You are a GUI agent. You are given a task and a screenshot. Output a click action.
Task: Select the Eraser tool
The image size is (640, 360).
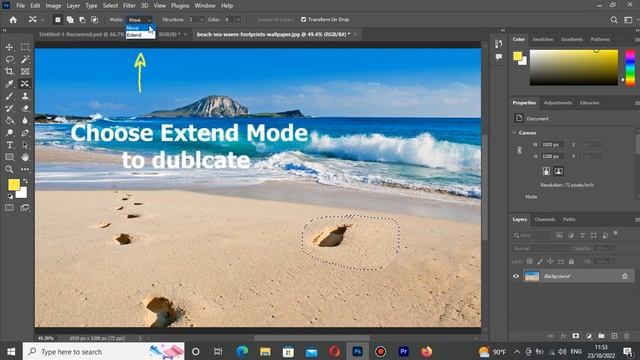[25, 108]
